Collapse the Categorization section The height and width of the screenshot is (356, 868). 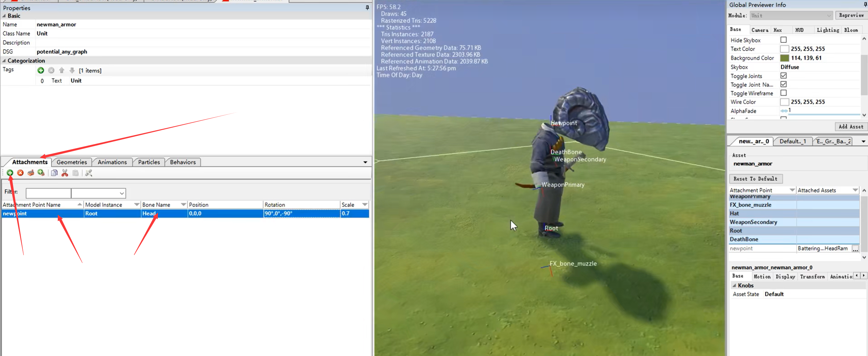[4, 60]
